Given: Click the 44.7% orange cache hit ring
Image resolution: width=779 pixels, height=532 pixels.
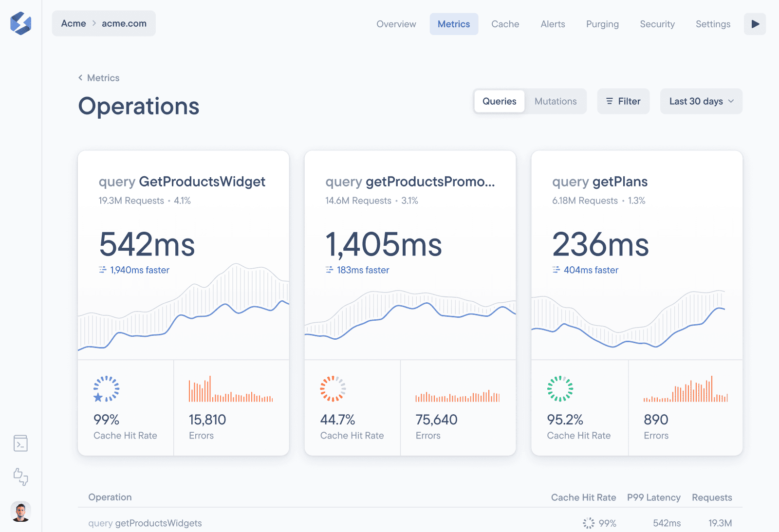Looking at the screenshot, I should point(333,389).
